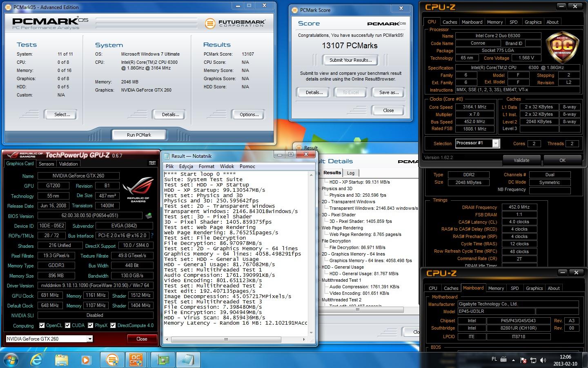Switch to Validation tab in GPU-Z
Screen dimensions: 588x368
(x=68, y=164)
